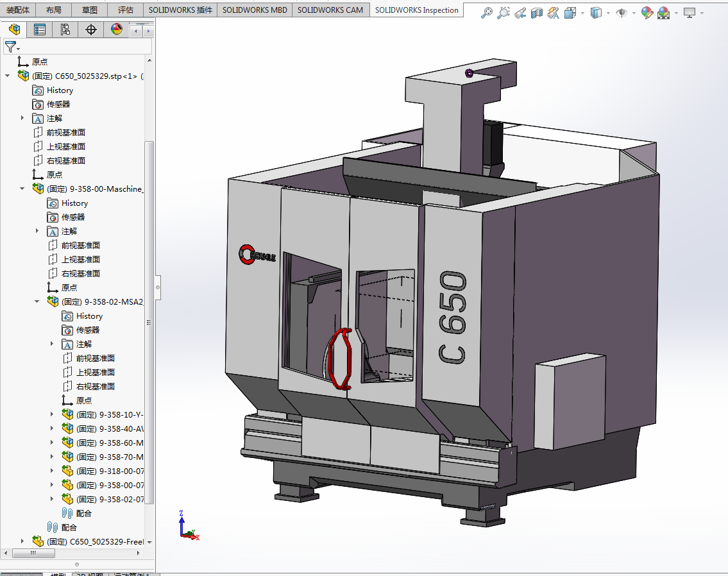Viewport: 728px width, 576px height.
Task: Click the tree horizontal scrollbar left arrow
Action: click(x=6, y=553)
